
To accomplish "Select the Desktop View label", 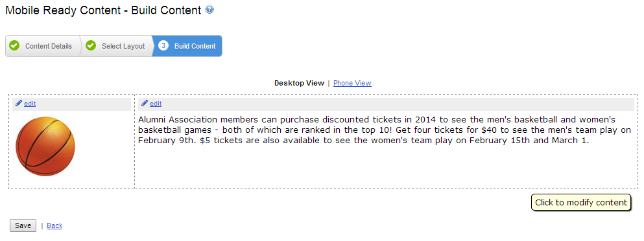I will tap(299, 83).
